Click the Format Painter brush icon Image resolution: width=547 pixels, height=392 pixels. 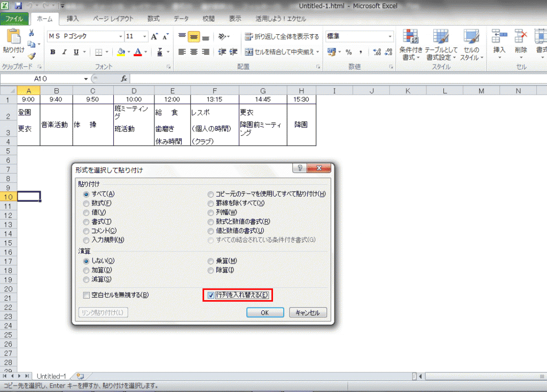(32, 56)
